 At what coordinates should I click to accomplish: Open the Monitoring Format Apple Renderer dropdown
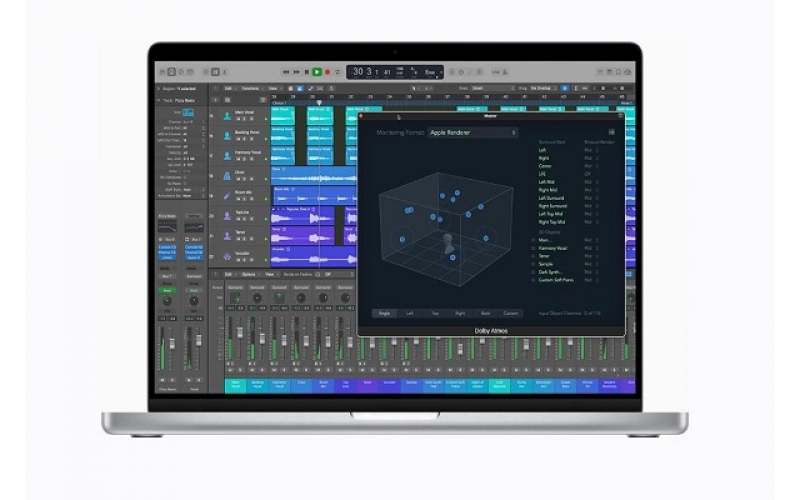[473, 132]
